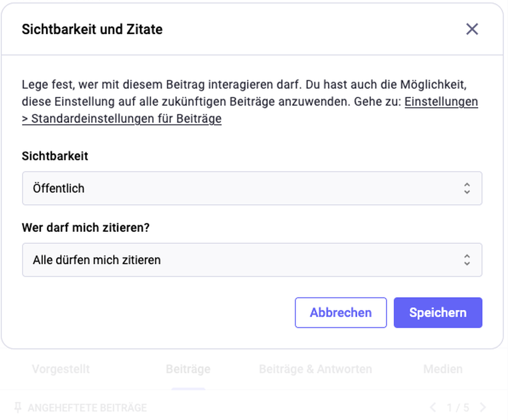Click the ANGEHEFTETE BEITRÄGE heading
508x420 pixels.
click(x=87, y=407)
